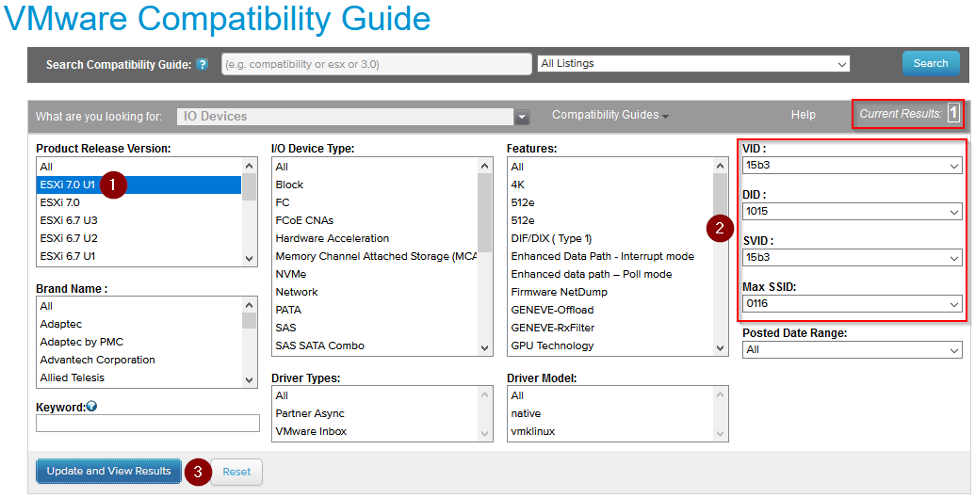Select native driver model
This screenshot has height=499, width=977.
pyautogui.click(x=611, y=414)
